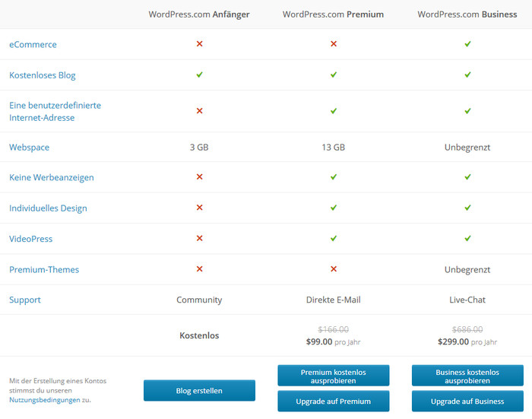Open the Premium-Themes feature link

tap(44, 270)
